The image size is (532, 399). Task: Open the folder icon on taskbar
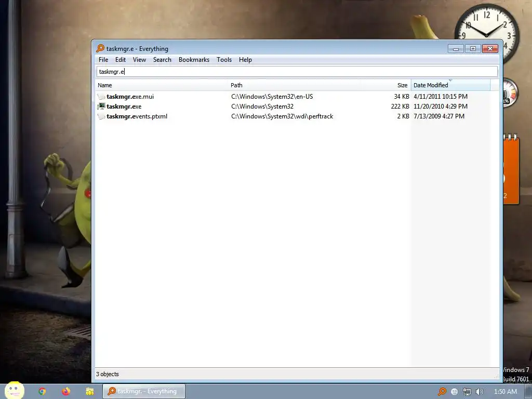tap(89, 392)
